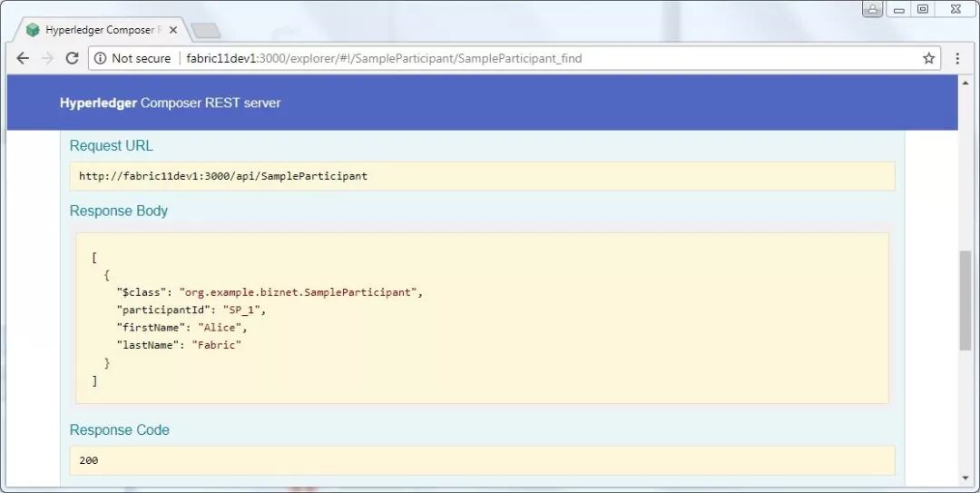The image size is (980, 493).
Task: Click the Not secure label
Action: click(142, 58)
